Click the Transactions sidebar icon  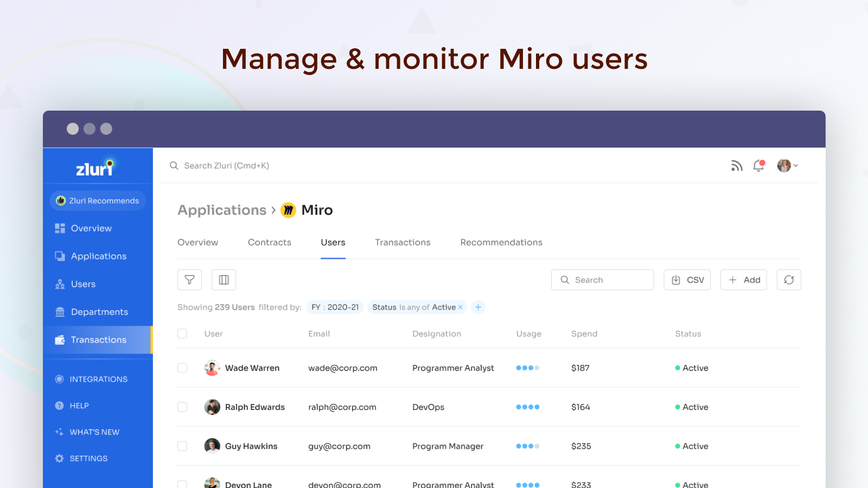[x=60, y=340]
